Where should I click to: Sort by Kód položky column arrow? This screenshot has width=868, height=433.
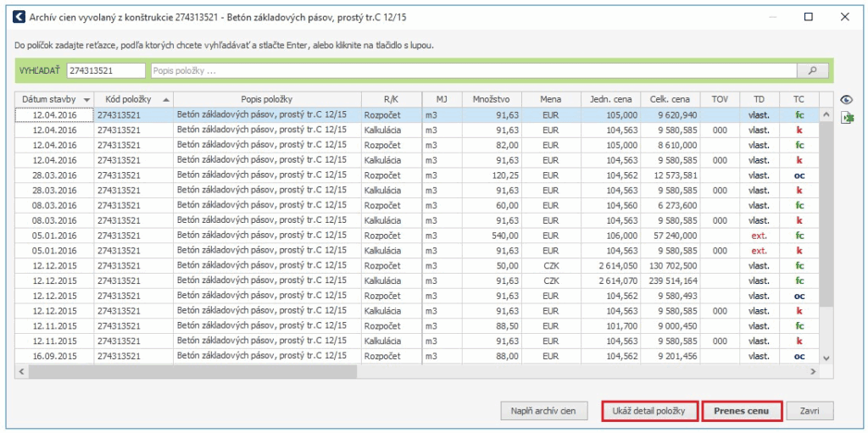165,99
